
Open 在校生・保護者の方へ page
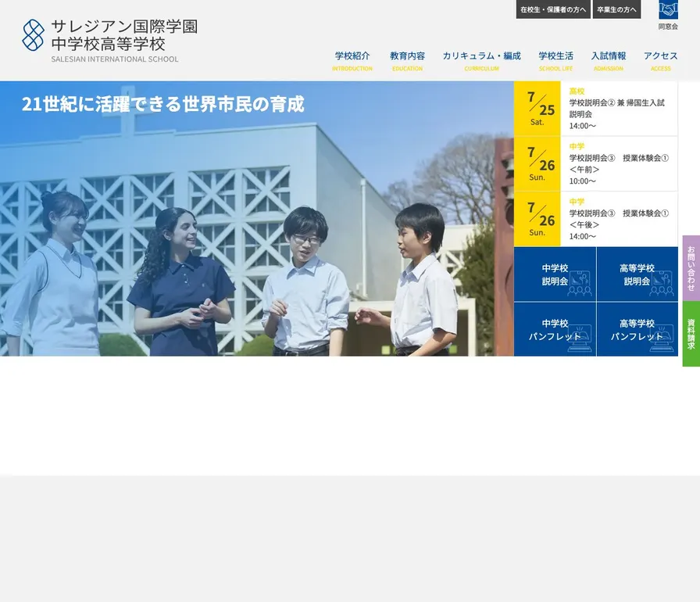click(553, 9)
